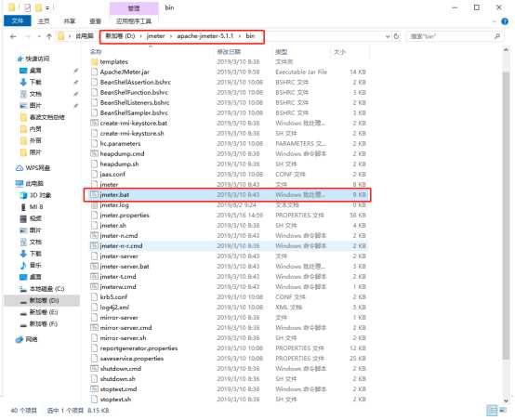This screenshot has width=515, height=420.
Task: Switch to the 主页 ribbon tab
Action: pyautogui.click(x=44, y=21)
